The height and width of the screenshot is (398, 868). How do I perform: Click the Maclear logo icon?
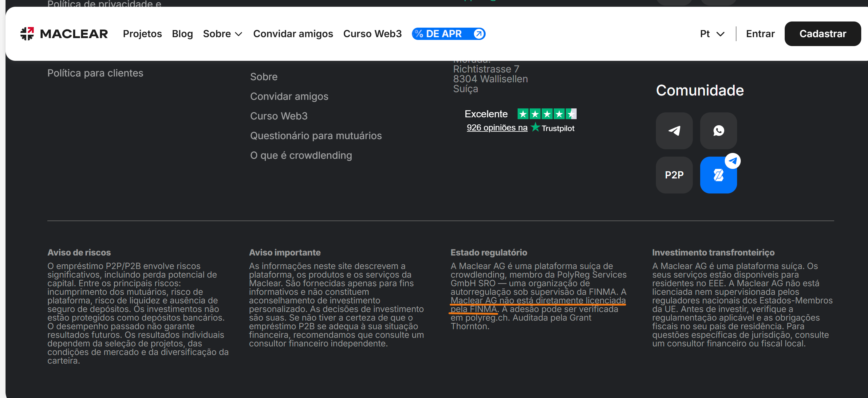[x=27, y=34]
